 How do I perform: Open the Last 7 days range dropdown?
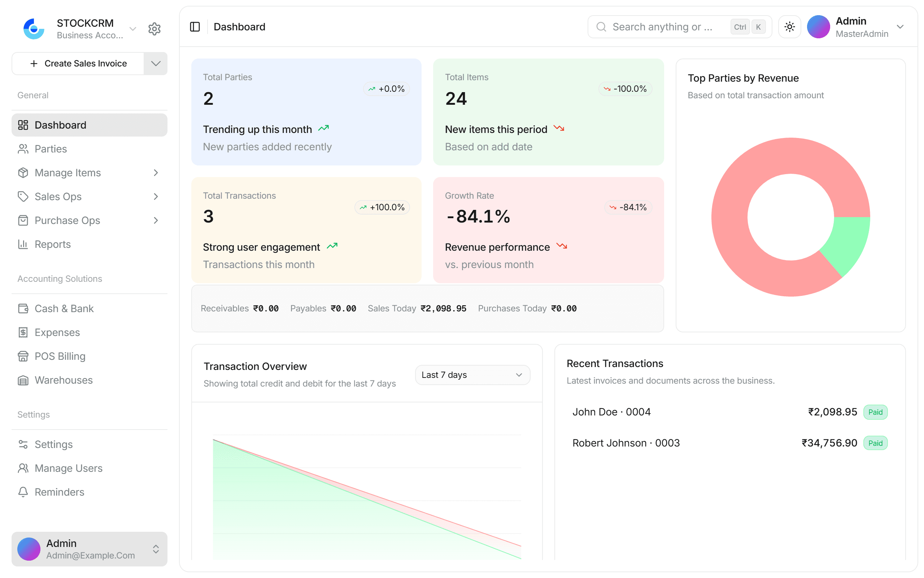472,375
